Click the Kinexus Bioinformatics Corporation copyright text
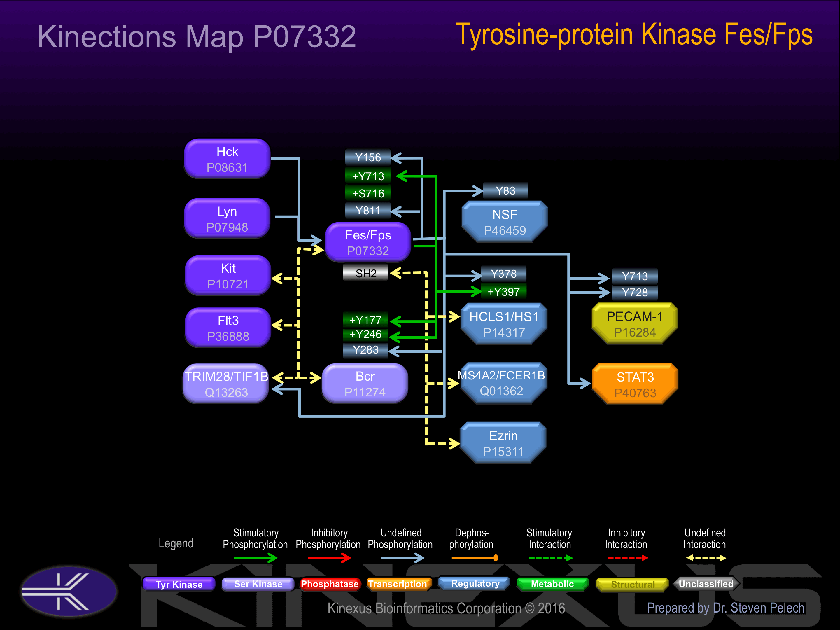Image resolution: width=840 pixels, height=630 pixels. point(446,608)
